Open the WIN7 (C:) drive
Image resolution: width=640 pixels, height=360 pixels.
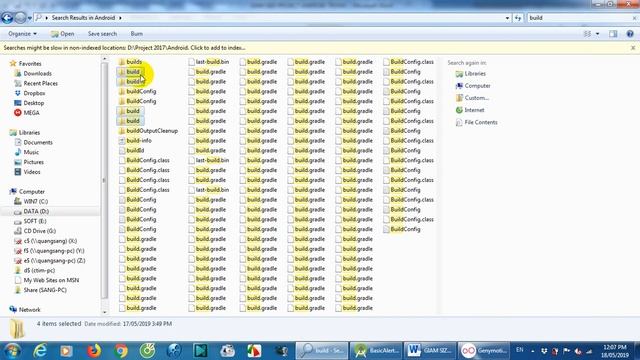click(35, 201)
